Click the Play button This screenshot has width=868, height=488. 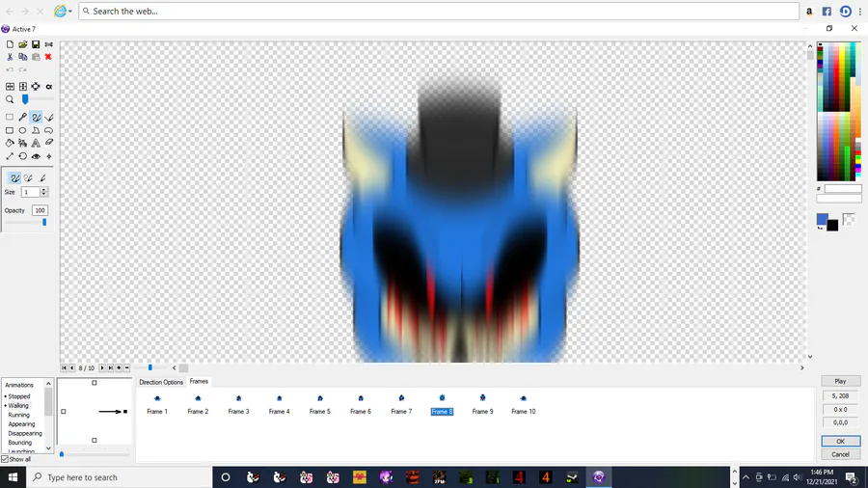pos(840,381)
